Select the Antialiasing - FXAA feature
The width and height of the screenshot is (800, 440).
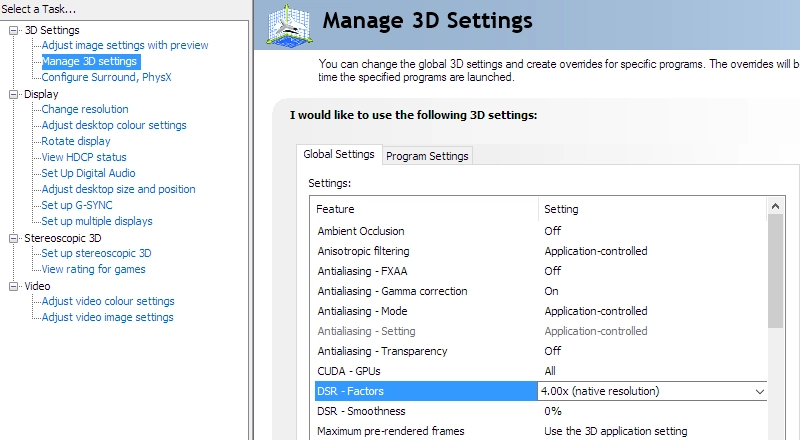click(x=362, y=271)
